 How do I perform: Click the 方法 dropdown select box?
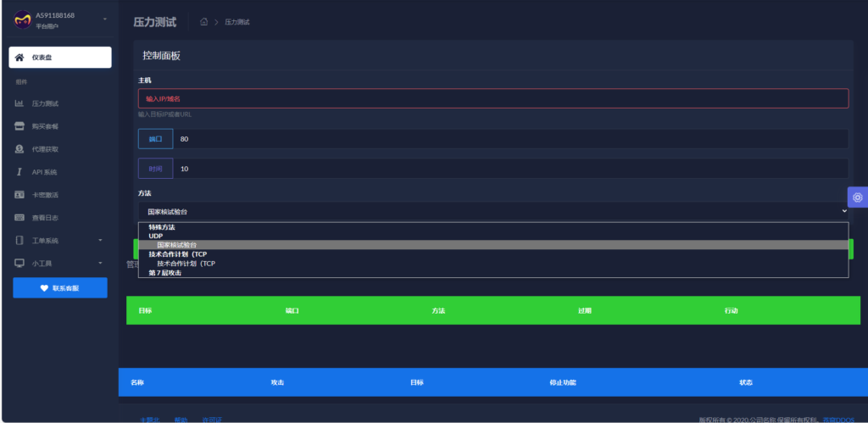[492, 211]
